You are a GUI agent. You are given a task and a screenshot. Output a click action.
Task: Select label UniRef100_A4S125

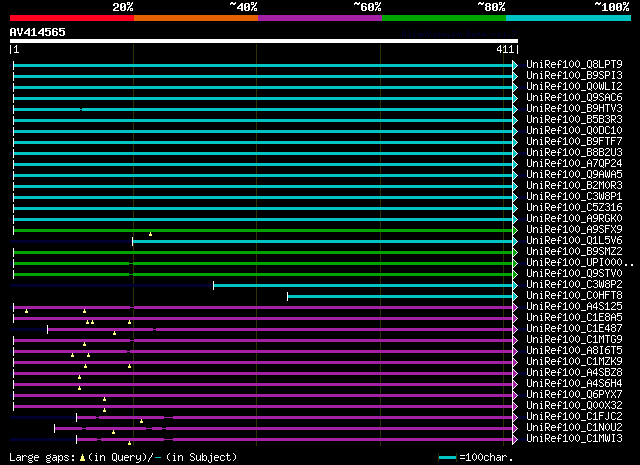[574, 307]
